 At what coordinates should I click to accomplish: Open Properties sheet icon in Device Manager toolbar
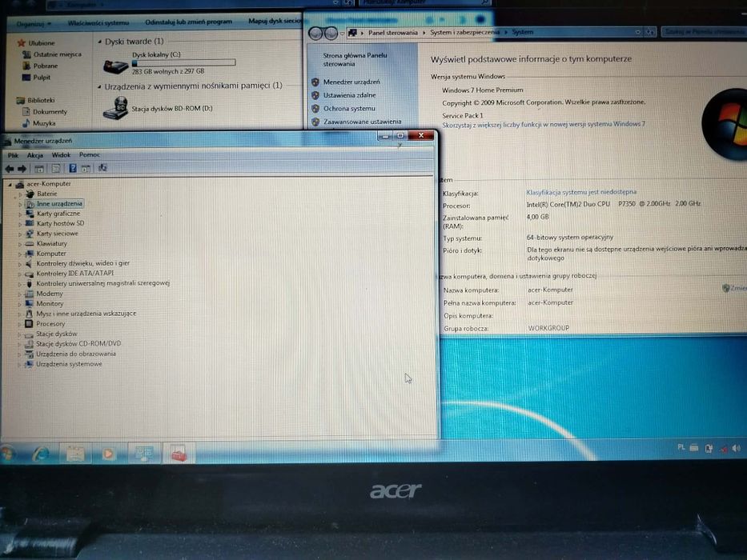(56, 169)
